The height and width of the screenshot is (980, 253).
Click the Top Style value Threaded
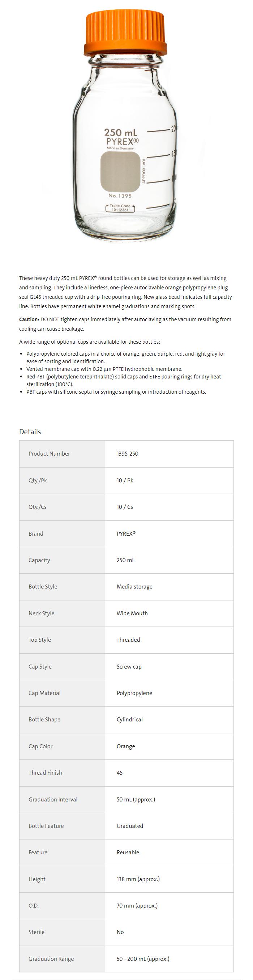click(128, 640)
